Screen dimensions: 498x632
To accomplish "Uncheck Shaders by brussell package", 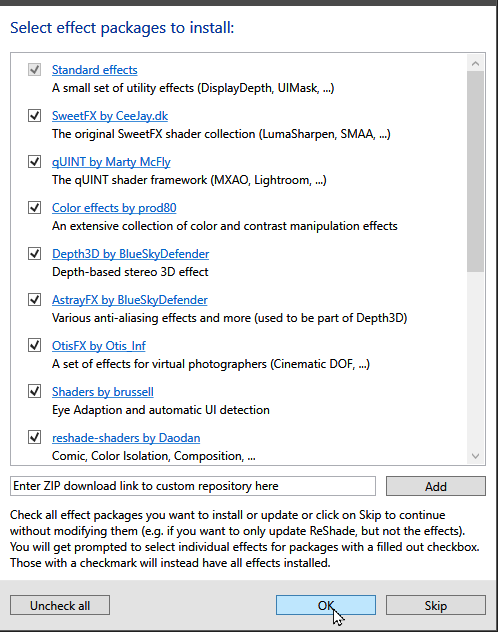I will 35,391.
